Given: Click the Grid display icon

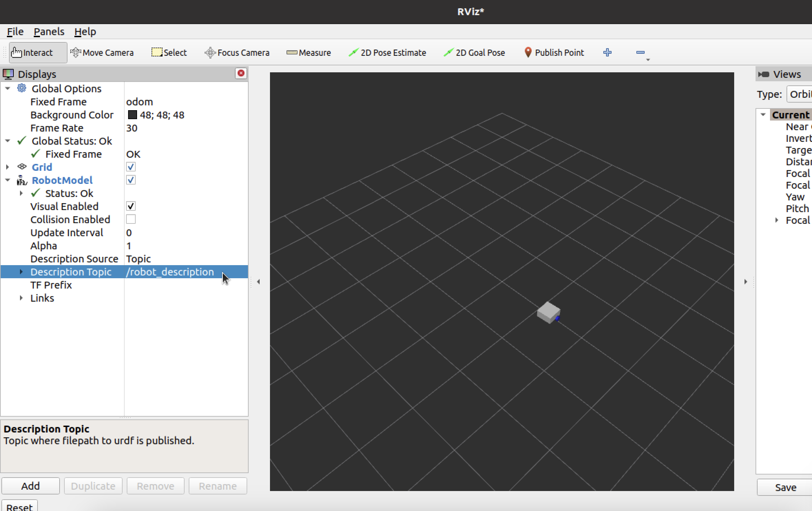Looking at the screenshot, I should pyautogui.click(x=22, y=167).
